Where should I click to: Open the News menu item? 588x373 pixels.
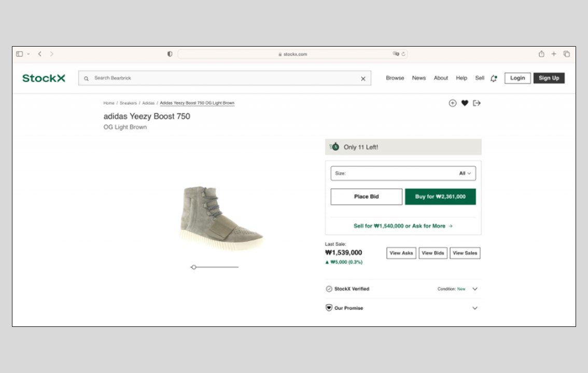[418, 78]
